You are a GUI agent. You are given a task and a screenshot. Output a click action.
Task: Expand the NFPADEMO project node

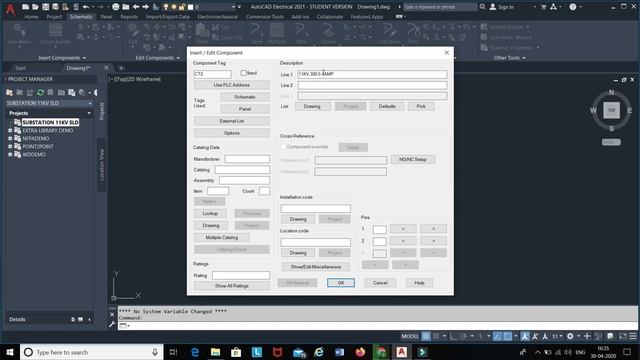tap(10, 138)
